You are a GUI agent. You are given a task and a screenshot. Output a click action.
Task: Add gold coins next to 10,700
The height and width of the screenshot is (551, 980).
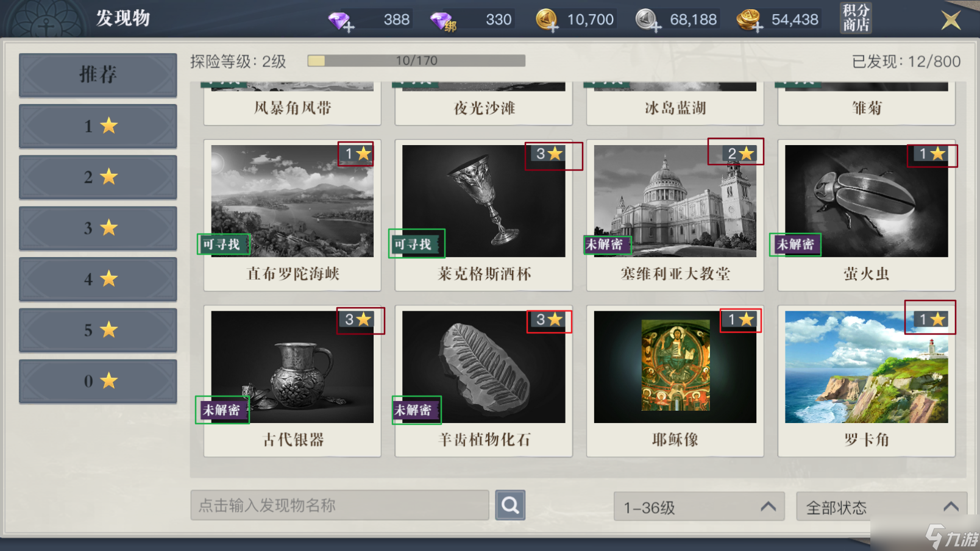(x=547, y=21)
